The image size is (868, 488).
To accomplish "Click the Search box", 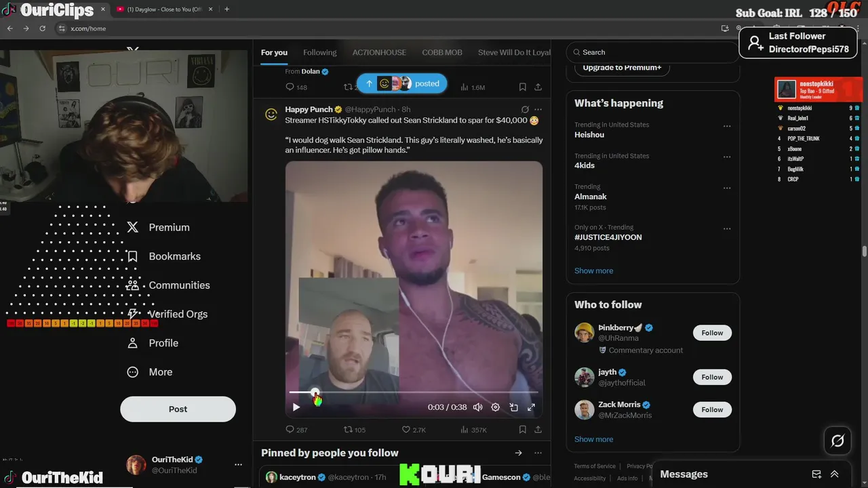I will coord(652,52).
